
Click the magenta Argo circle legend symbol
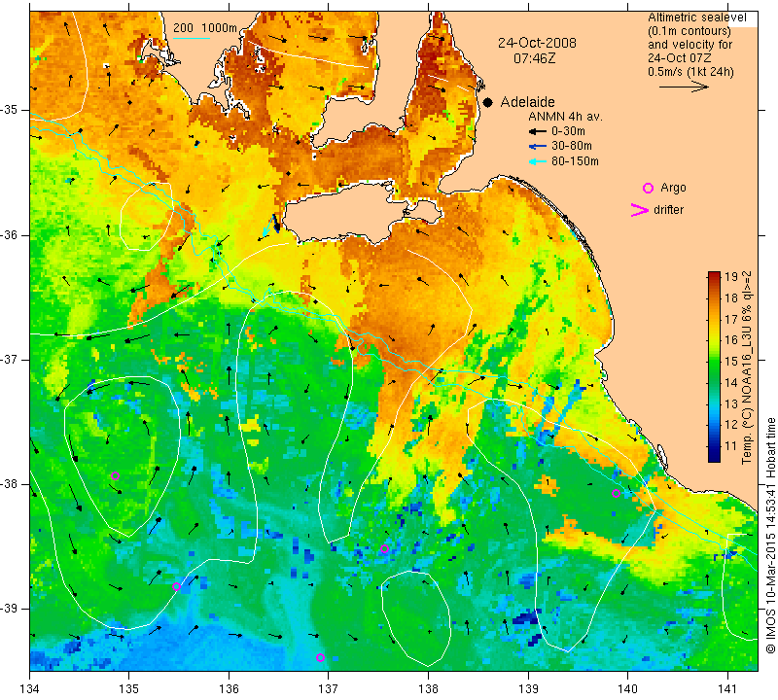tap(648, 188)
